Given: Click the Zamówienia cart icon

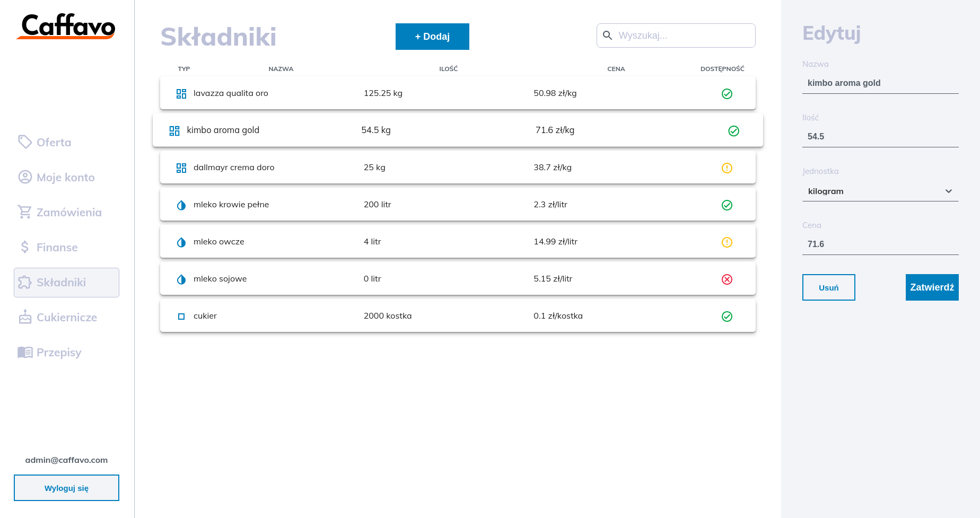Looking at the screenshot, I should [25, 212].
